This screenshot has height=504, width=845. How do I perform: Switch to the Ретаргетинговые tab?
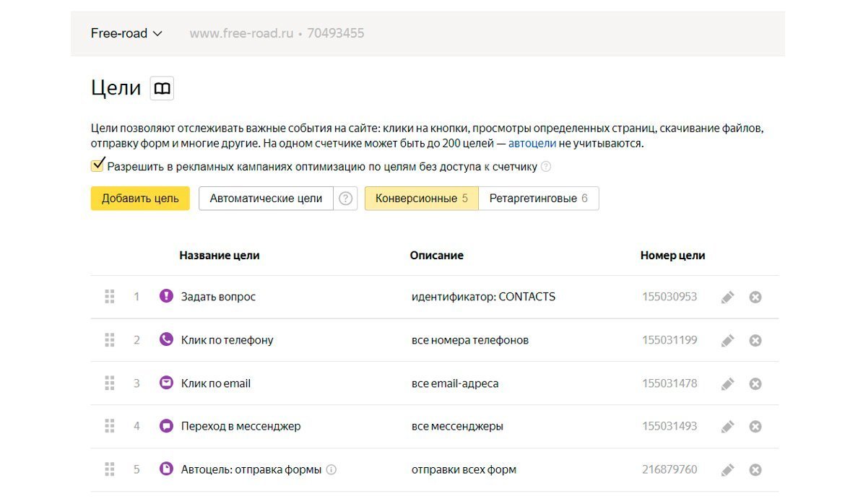(538, 199)
